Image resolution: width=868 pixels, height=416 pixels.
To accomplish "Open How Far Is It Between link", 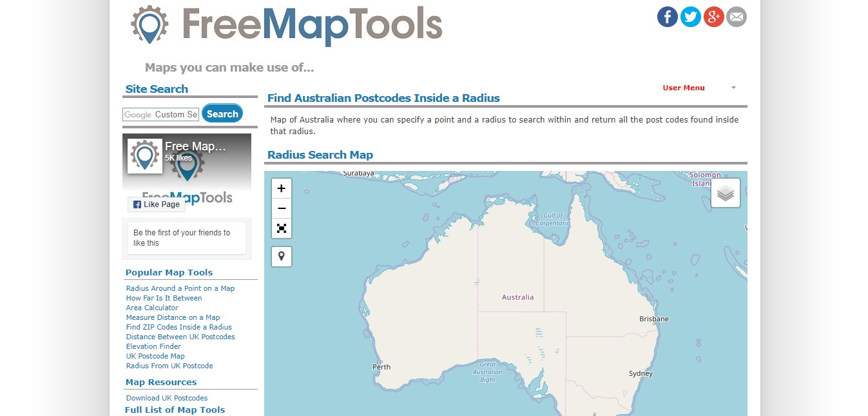I will point(164,298).
